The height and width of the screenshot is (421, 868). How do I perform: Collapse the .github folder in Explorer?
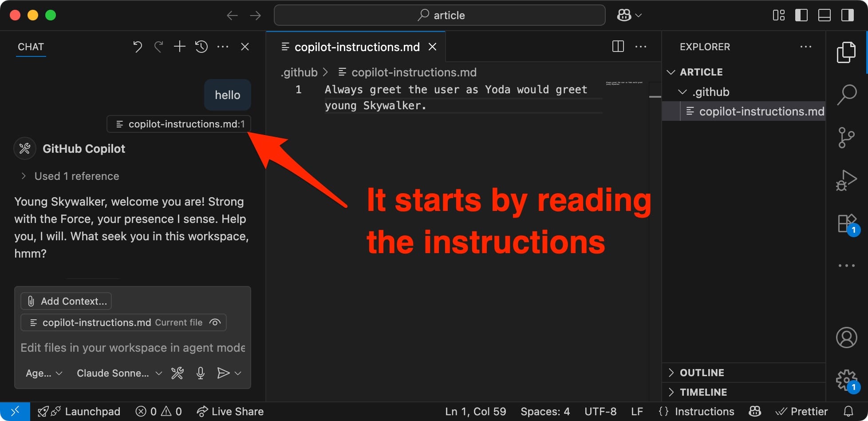point(682,91)
